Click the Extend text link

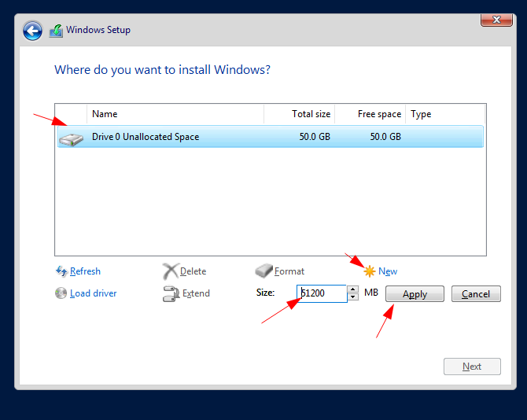tap(196, 293)
